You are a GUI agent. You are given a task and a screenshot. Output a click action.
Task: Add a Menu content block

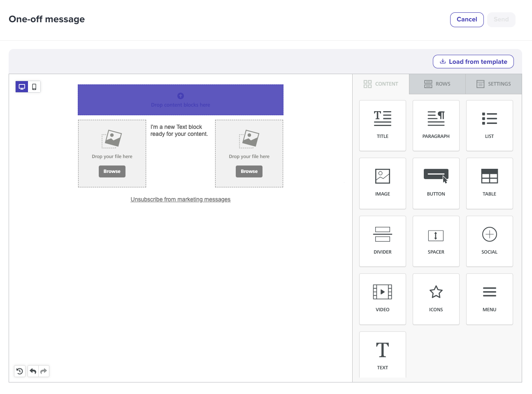point(490,299)
